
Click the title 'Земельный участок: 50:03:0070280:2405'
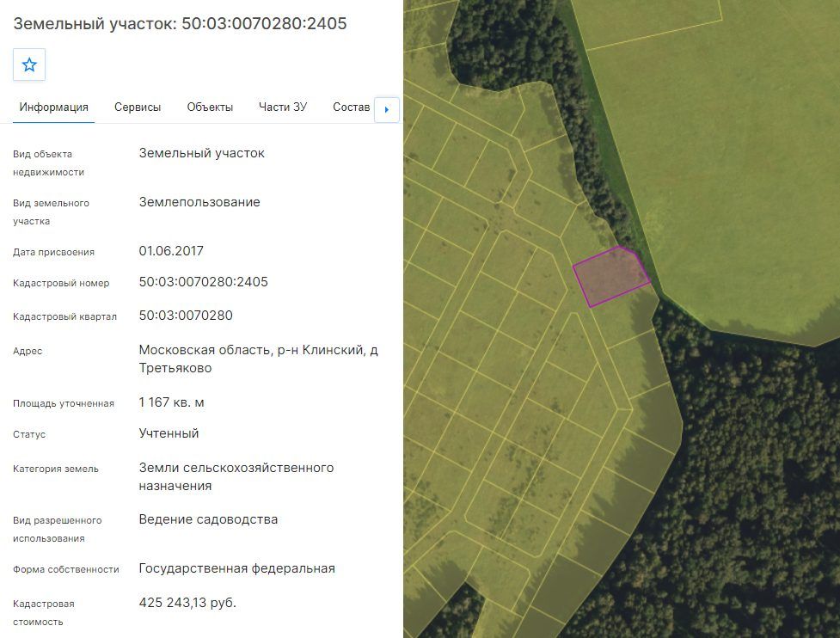click(x=180, y=23)
